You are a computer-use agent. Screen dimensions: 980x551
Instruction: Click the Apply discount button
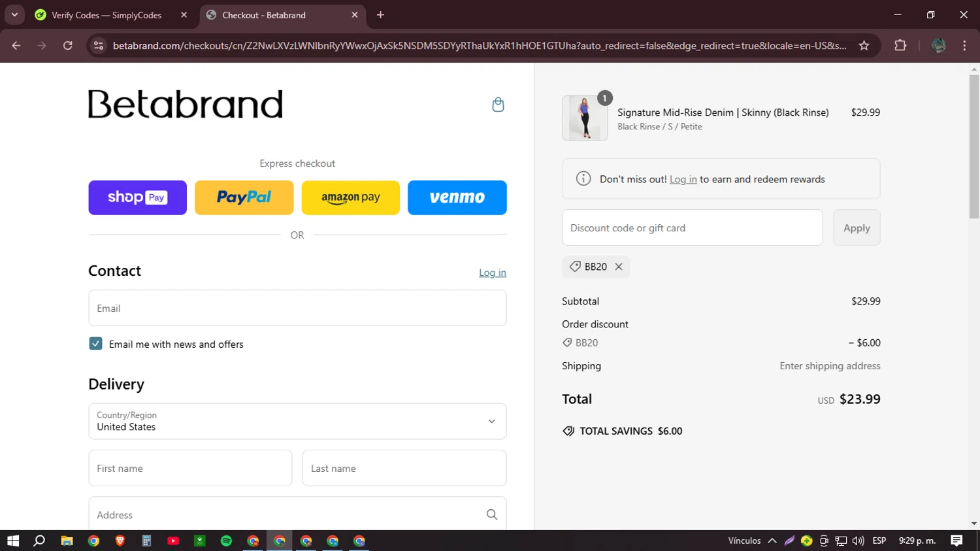857,227
